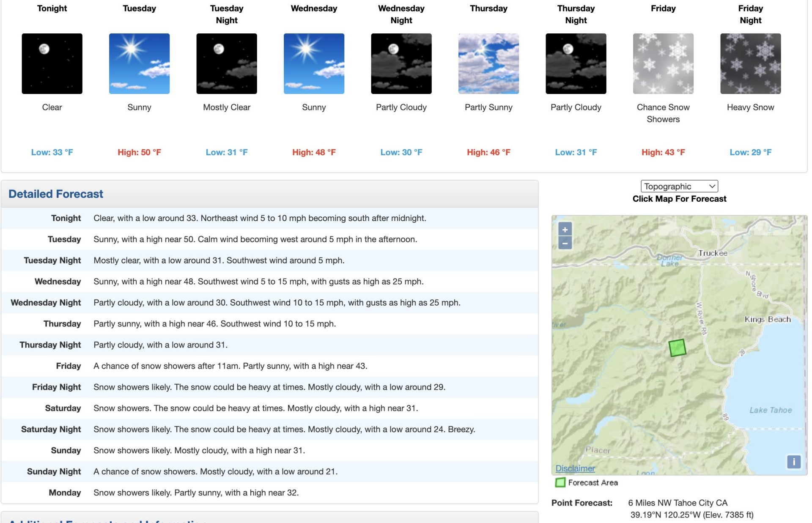812x523 pixels.
Task: Click the 'Friday Night' column heading
Action: coord(751,14)
